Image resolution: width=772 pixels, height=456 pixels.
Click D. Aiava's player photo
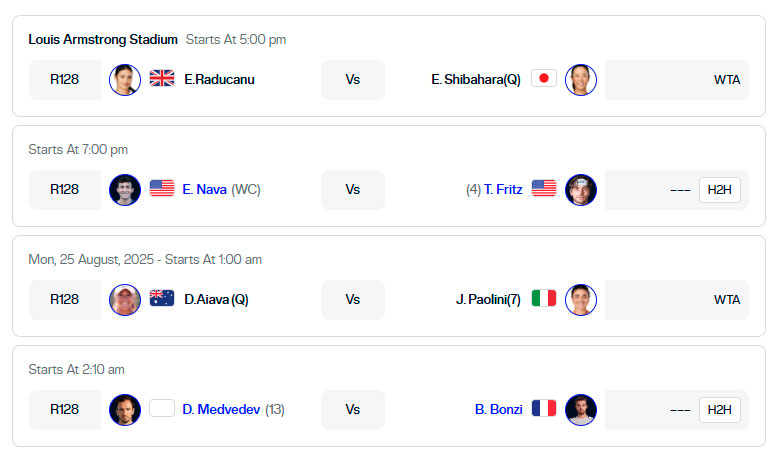pos(125,300)
